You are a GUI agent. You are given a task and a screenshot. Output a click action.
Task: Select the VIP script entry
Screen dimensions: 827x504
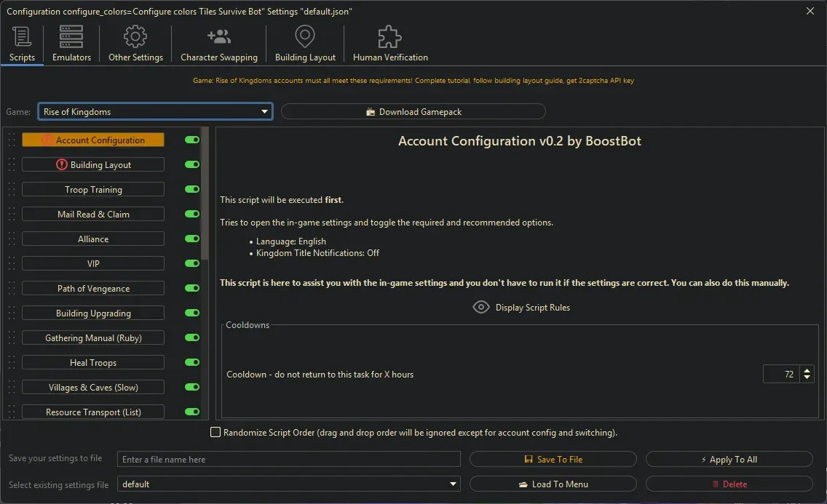click(x=93, y=263)
